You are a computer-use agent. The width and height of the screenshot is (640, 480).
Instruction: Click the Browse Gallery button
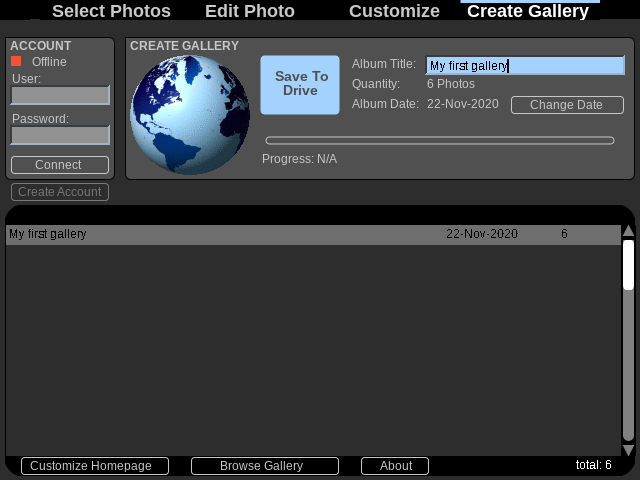pos(265,466)
